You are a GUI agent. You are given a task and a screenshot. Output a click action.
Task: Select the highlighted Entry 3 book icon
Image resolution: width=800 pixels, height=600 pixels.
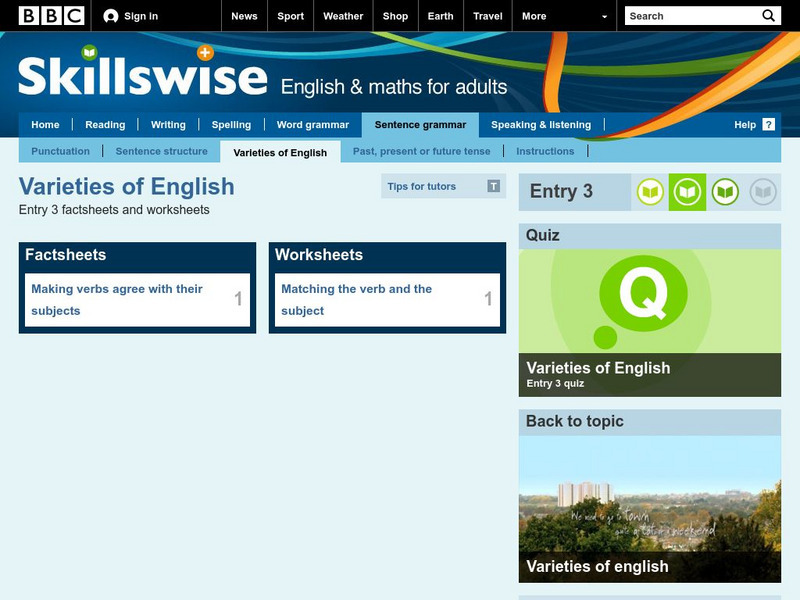click(x=687, y=192)
